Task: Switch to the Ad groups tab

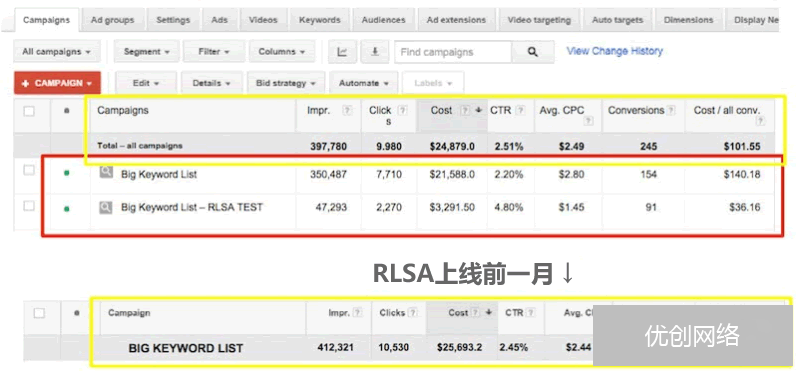Action: (x=112, y=20)
